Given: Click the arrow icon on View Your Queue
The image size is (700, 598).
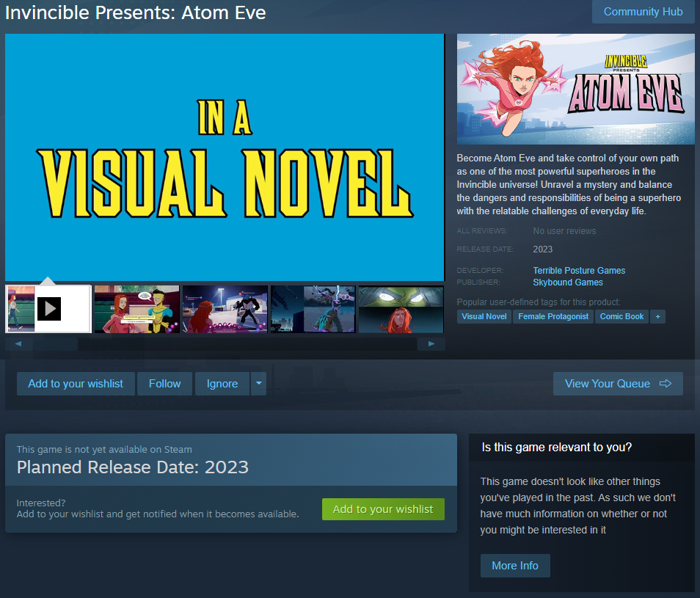Looking at the screenshot, I should (666, 383).
